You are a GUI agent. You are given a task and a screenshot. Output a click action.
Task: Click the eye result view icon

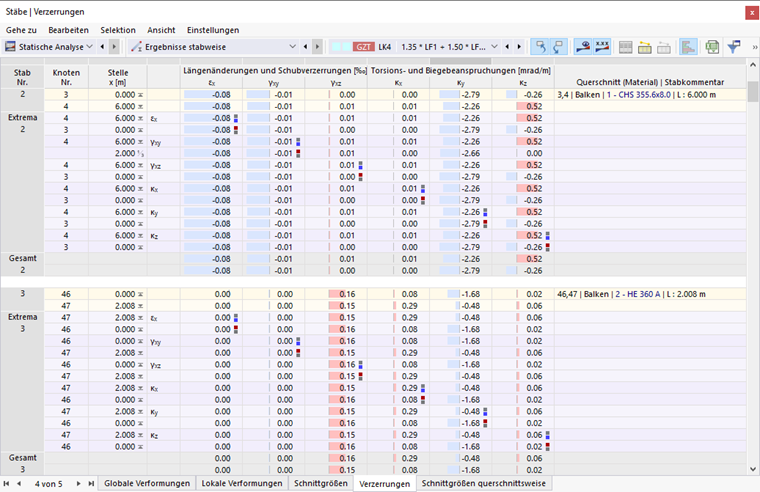(583, 47)
